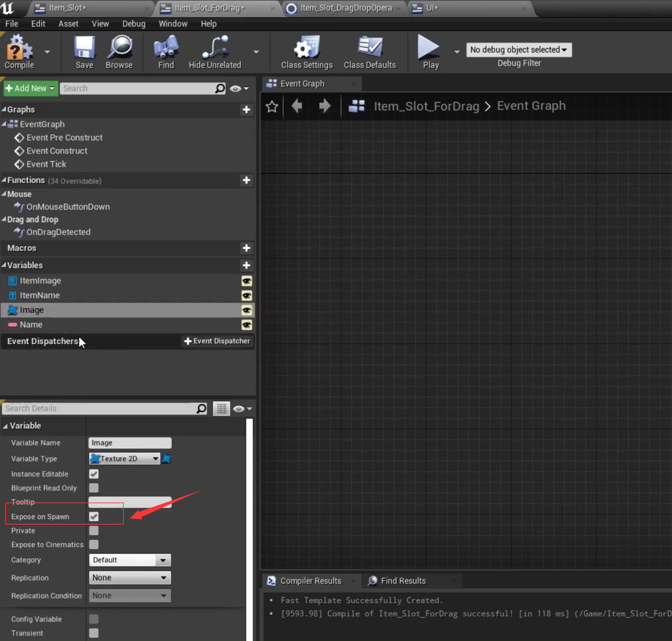This screenshot has height=641, width=672.
Task: Switch to Item_Slot tab
Action: click(91, 8)
